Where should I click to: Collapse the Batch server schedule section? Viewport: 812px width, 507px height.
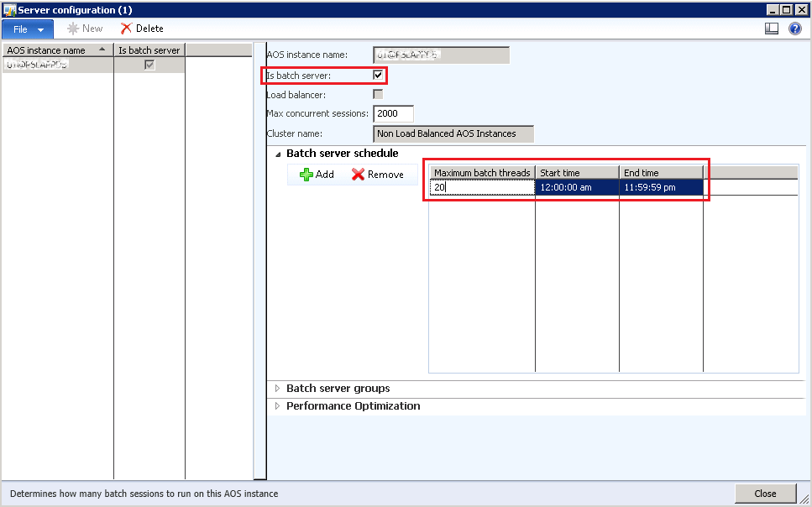pos(277,154)
